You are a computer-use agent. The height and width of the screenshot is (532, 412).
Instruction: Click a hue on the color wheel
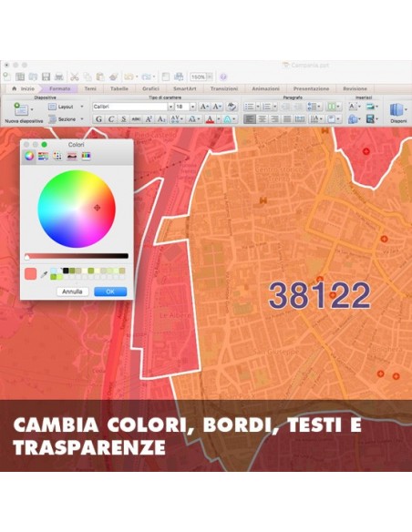tap(77, 209)
